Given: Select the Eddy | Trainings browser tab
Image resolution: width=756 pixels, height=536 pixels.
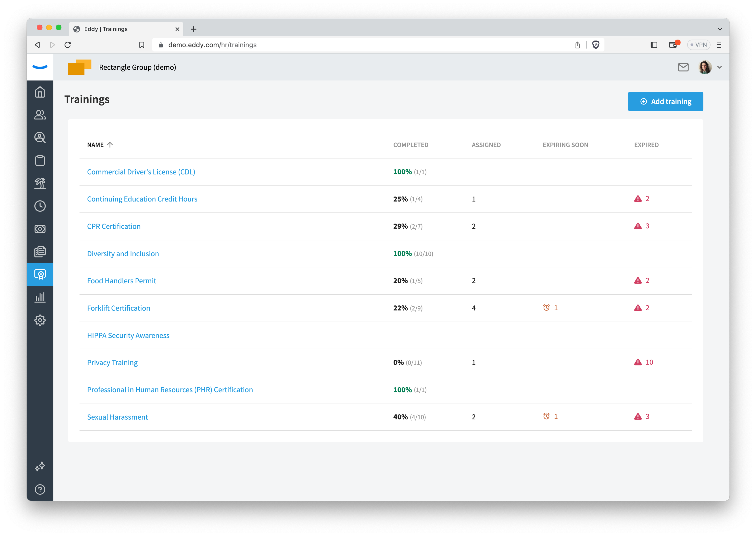Looking at the screenshot, I should pos(126,29).
